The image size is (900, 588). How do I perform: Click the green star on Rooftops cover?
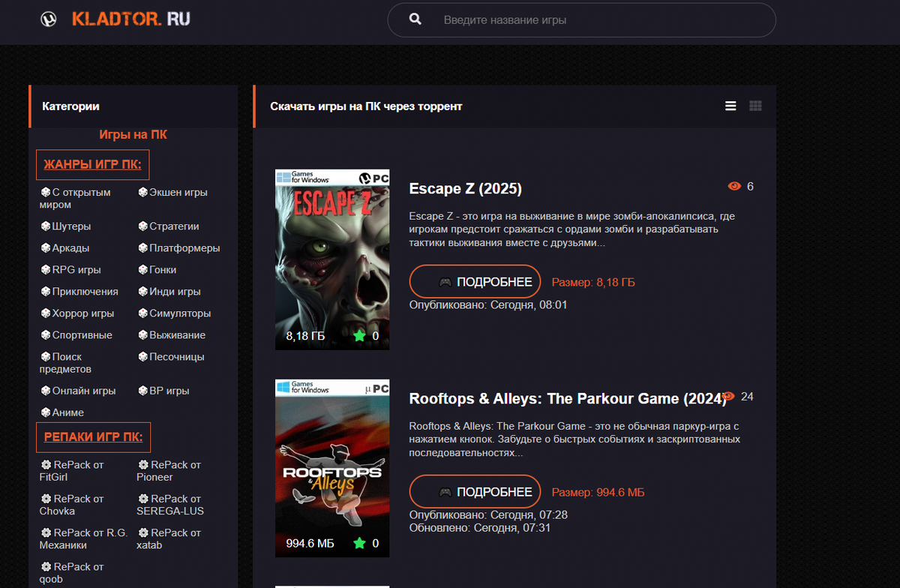point(359,543)
